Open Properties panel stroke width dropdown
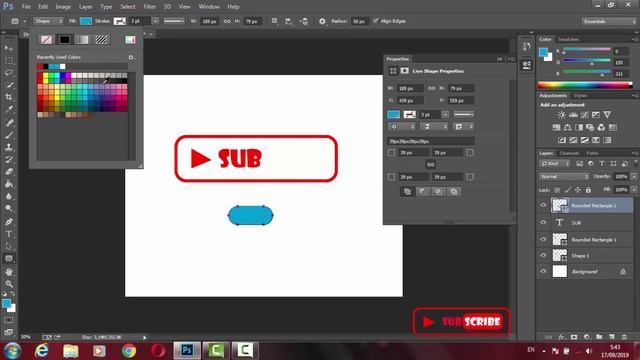640x360 pixels. (445, 115)
